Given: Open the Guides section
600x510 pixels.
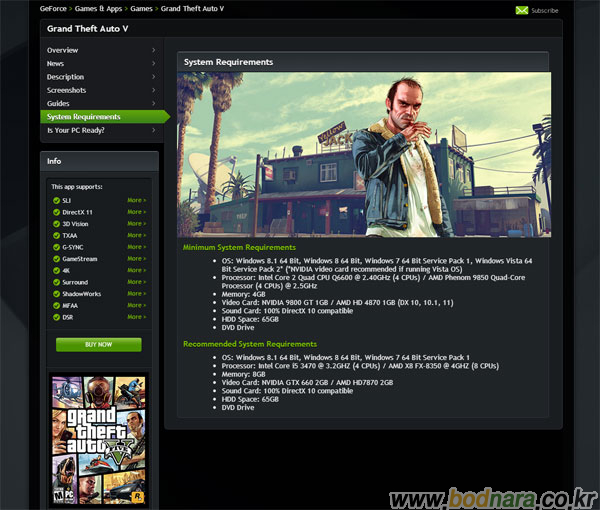Looking at the screenshot, I should (58, 103).
